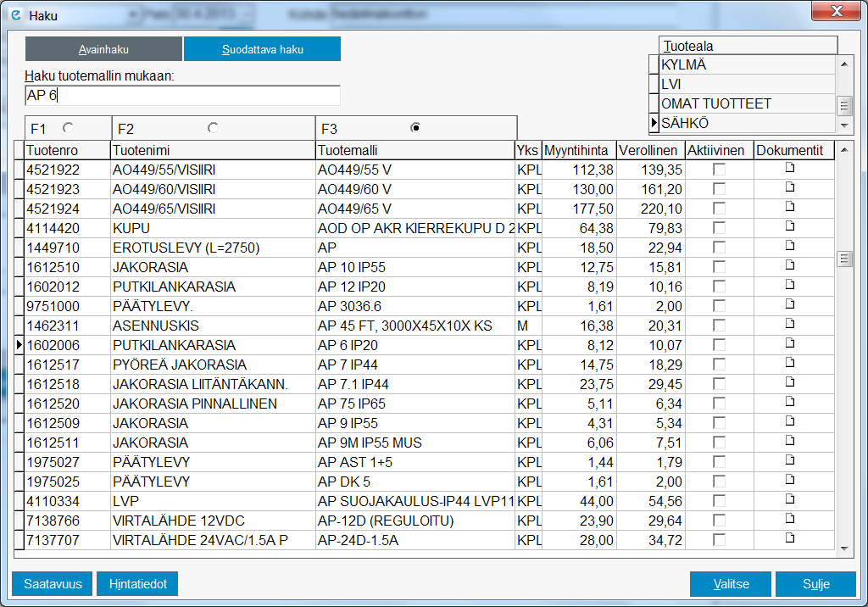Select OMAT TUOTTEET in Tuoteala list
This screenshot has width=868, height=607.
747,103
